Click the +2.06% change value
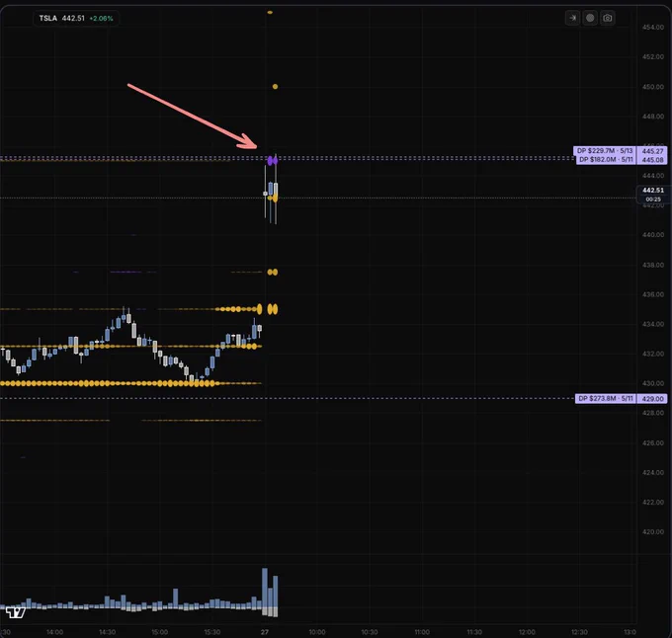This screenshot has height=638, width=672. [101, 19]
